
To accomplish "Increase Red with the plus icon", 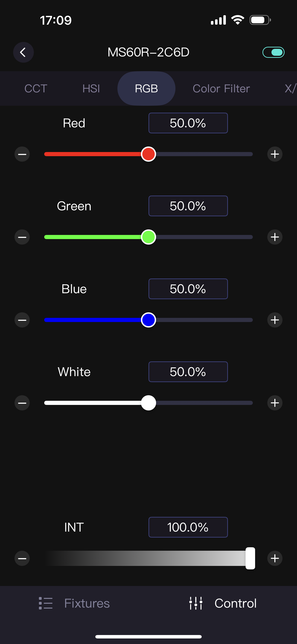I will pyautogui.click(x=275, y=154).
